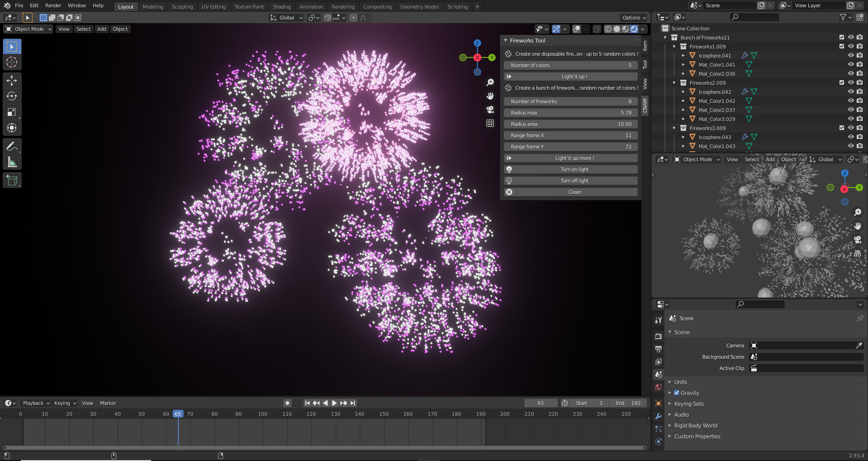Select the Add Cube tool
Image resolution: width=868 pixels, height=461 pixels.
[12, 181]
